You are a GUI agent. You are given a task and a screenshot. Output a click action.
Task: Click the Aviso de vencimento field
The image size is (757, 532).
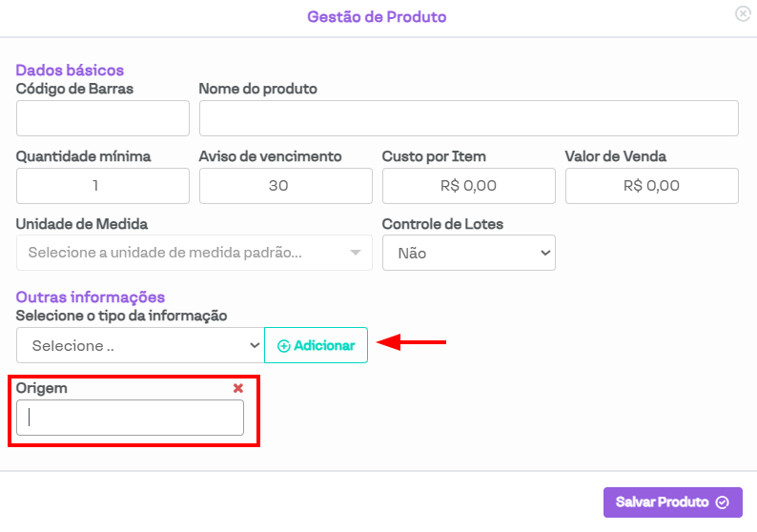coord(285,186)
